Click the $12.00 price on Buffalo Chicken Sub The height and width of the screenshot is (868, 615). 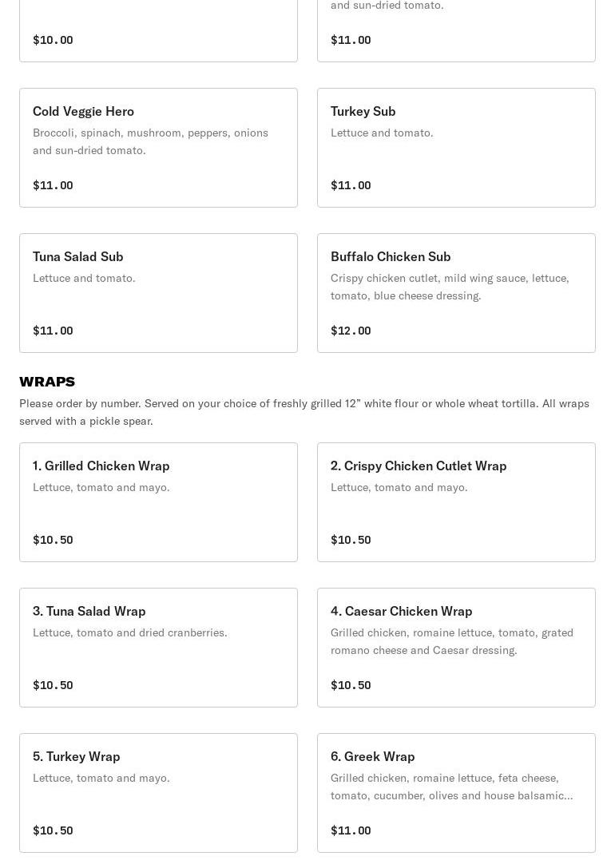coord(351,331)
